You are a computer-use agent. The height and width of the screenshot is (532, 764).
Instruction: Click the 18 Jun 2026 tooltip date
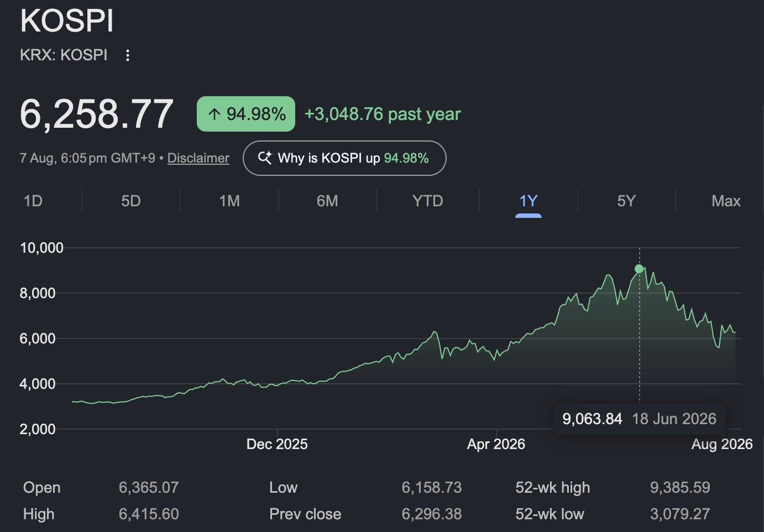(x=674, y=419)
